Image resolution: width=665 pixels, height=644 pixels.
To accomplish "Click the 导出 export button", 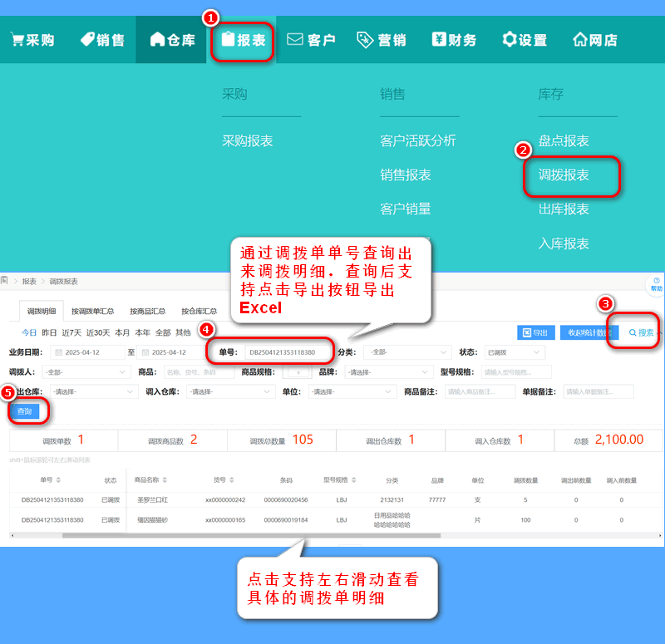I will point(536,333).
